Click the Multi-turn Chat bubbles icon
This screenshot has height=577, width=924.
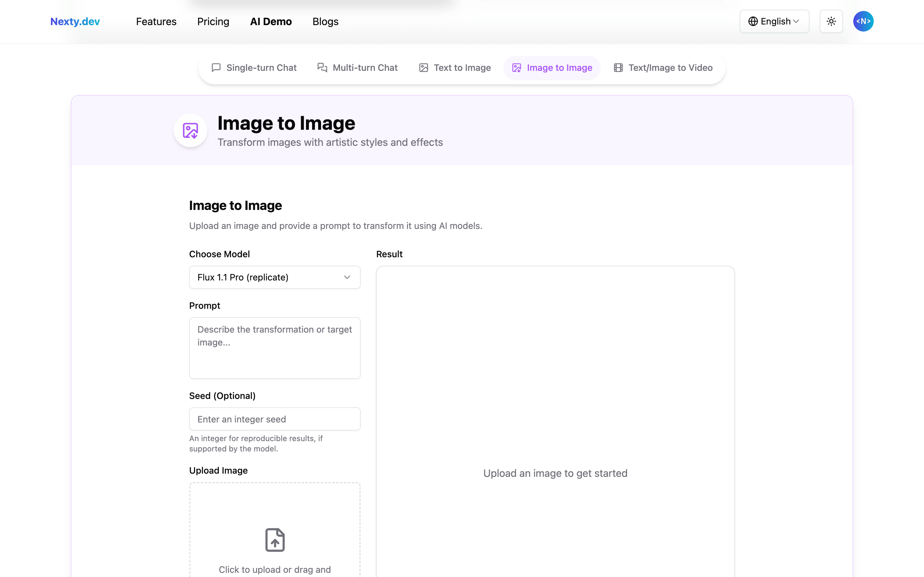(322, 68)
